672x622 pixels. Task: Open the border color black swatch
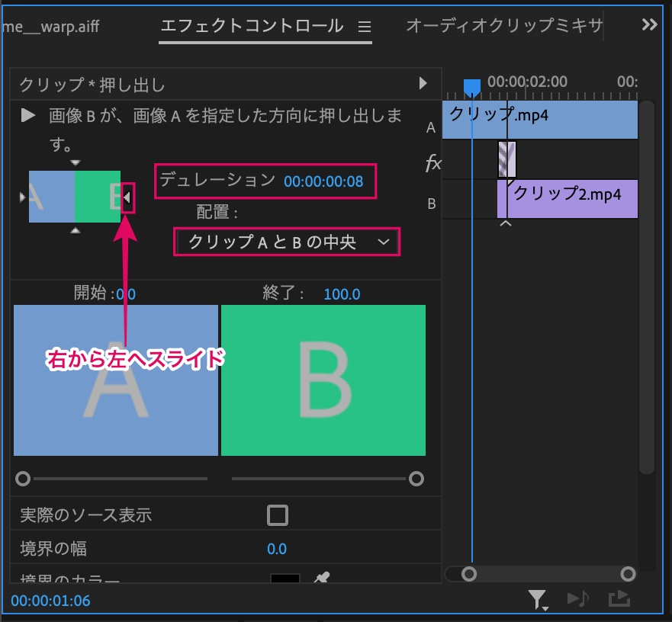[x=285, y=579]
